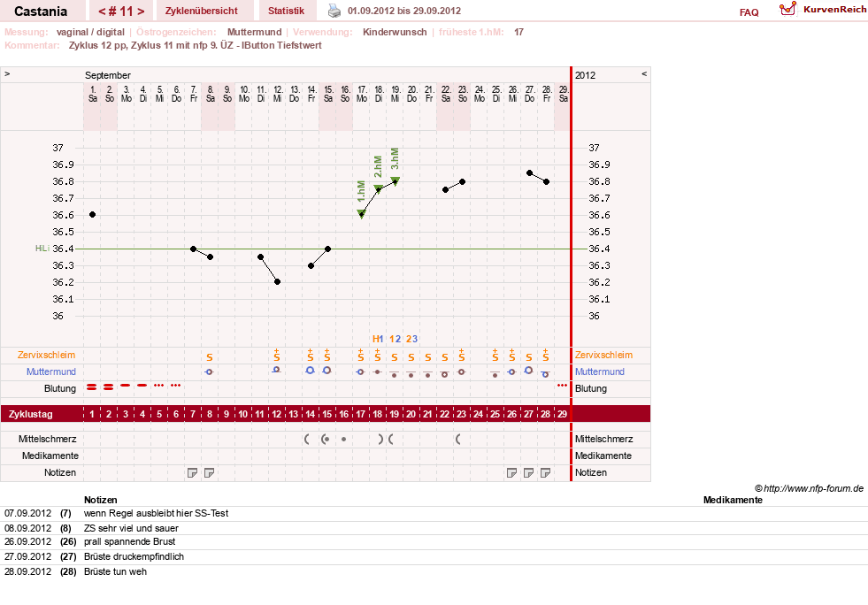868x605 pixels.
Task: Collapse the chart with the top-right < arrow
Action: click(644, 73)
